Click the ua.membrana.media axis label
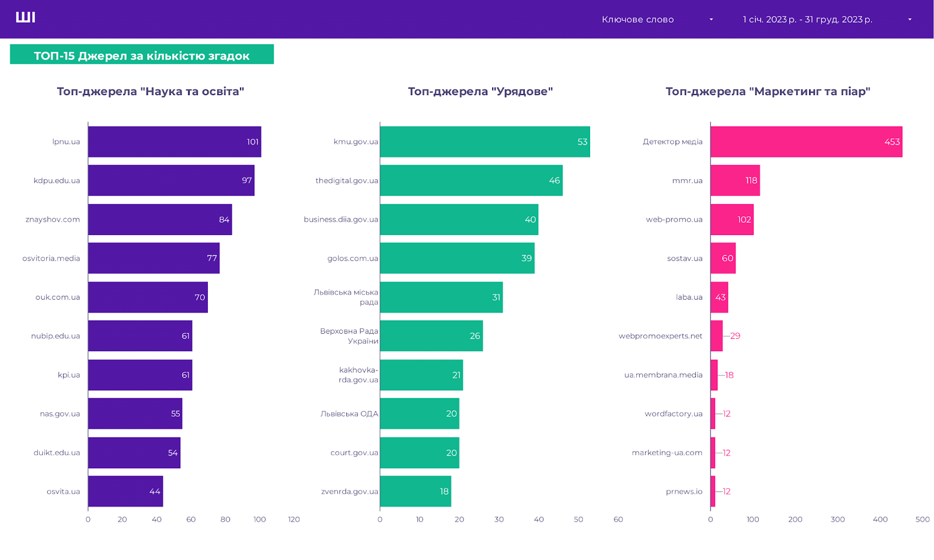 tap(663, 375)
